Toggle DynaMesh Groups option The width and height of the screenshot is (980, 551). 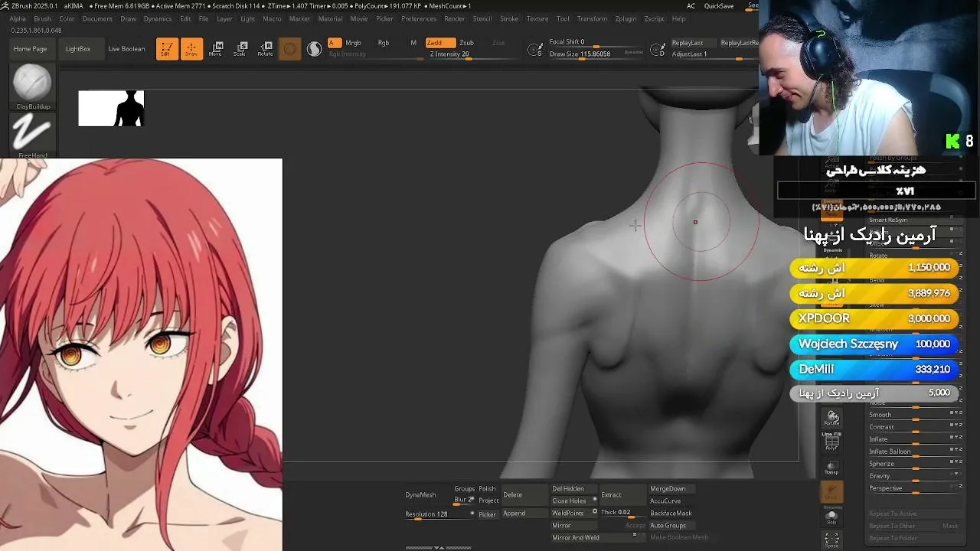465,489
